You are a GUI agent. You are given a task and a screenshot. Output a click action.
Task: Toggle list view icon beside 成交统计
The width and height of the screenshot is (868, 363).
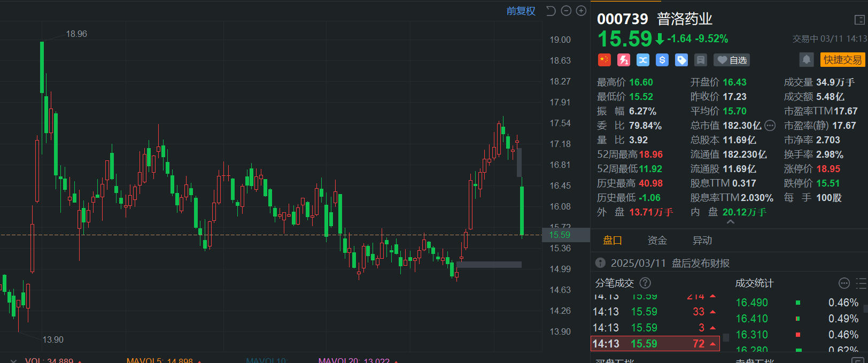pyautogui.click(x=861, y=283)
